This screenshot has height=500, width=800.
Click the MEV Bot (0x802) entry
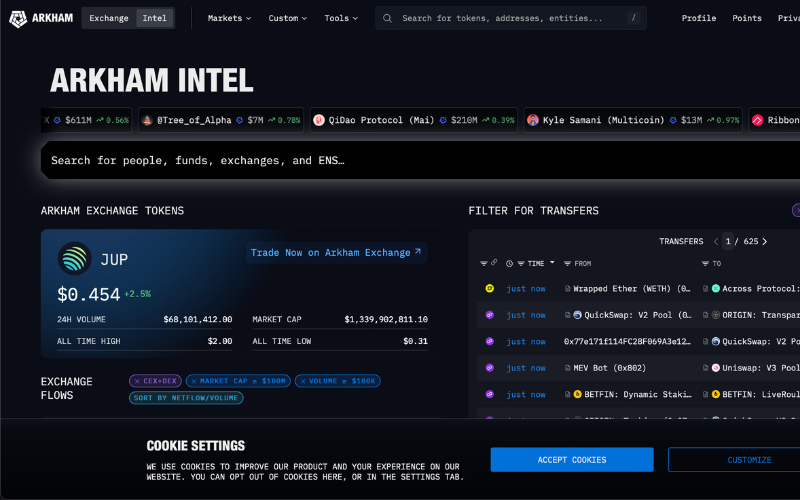(610, 368)
